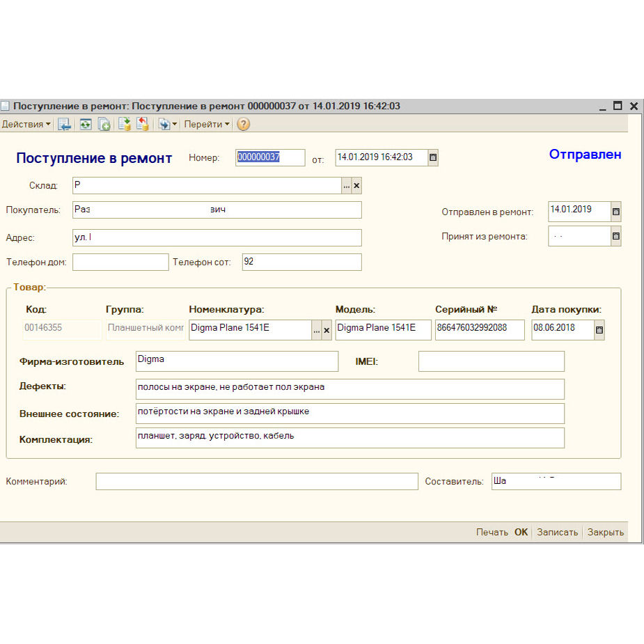Image resolution: width=644 pixels, height=644 pixels.
Task: Open Склад selection with ellipsis button
Action: [x=347, y=186]
